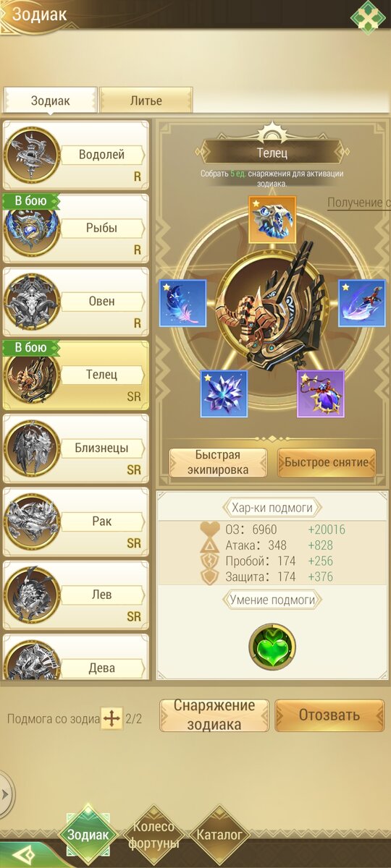The width and height of the screenshot is (391, 868).
Task: Tap the blue crystal star equipment slot
Action: pyautogui.click(x=224, y=393)
